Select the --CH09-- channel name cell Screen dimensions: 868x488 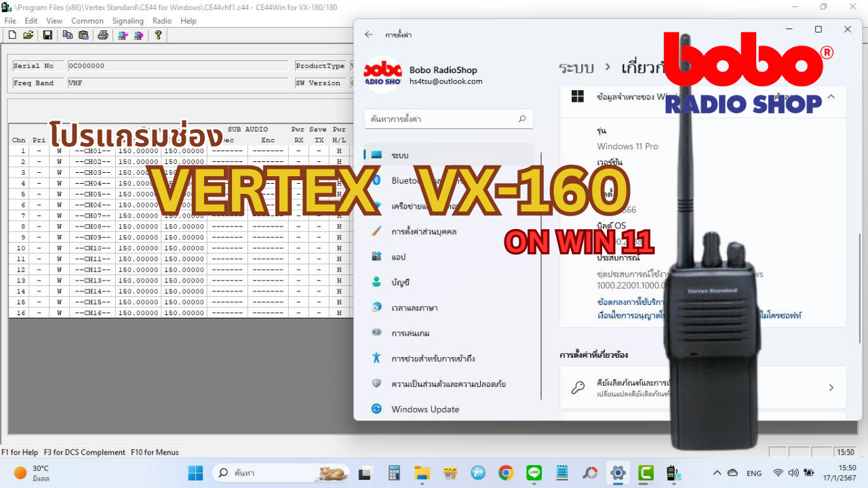pyautogui.click(x=92, y=237)
